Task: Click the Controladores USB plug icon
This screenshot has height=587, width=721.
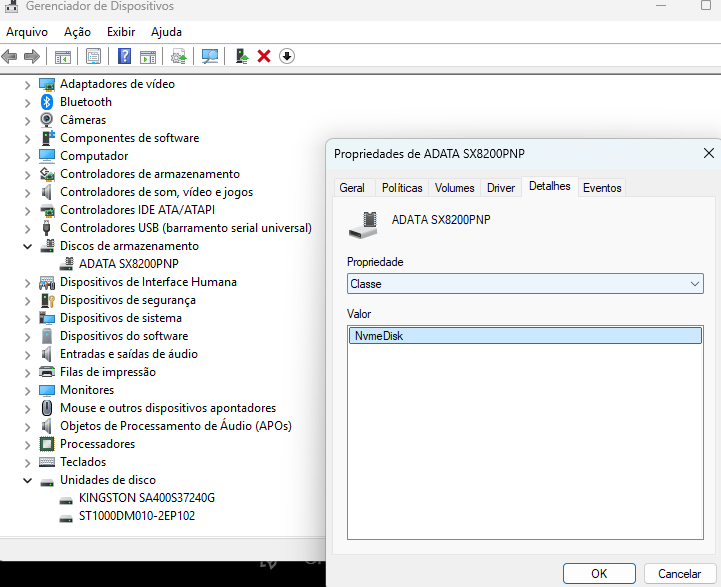Action: [46, 228]
